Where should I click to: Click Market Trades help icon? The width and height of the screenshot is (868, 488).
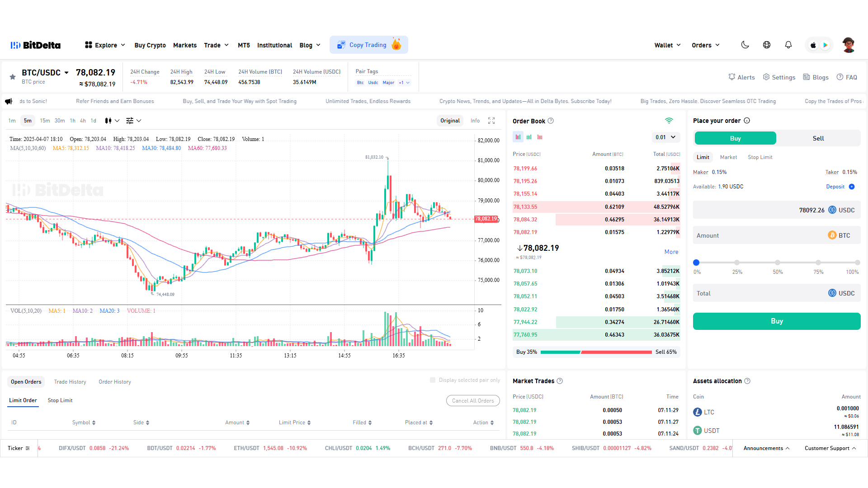coord(560,381)
